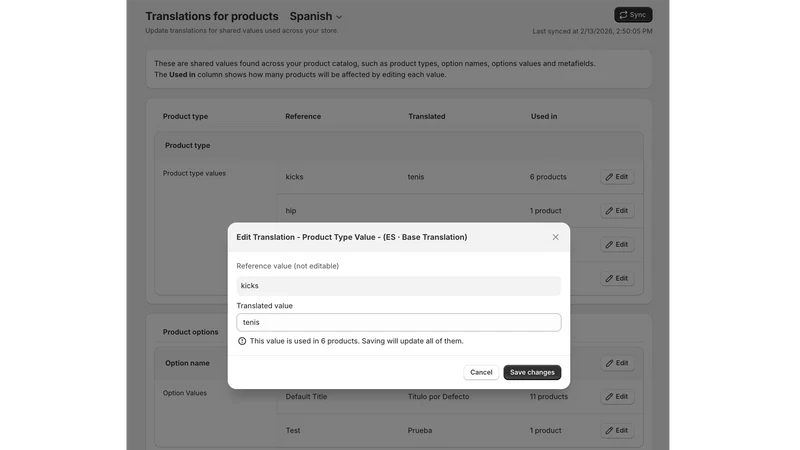This screenshot has height=450, width=800.
Task: Click the 'Used in' column header
Action: (544, 116)
